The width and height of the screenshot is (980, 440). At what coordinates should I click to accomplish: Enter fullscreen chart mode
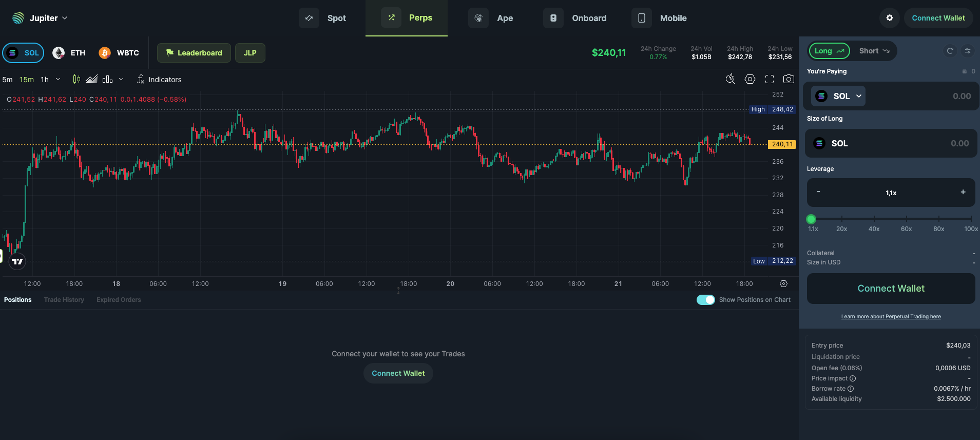(x=770, y=79)
